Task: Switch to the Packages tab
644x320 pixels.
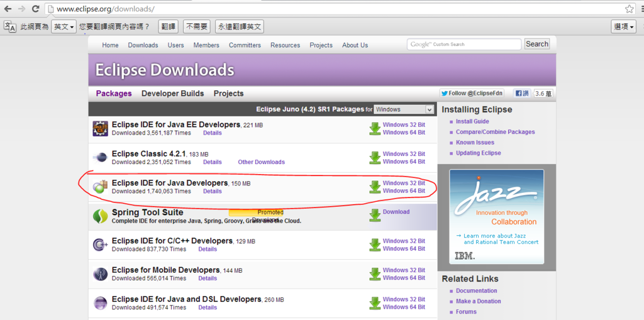Action: coord(114,94)
